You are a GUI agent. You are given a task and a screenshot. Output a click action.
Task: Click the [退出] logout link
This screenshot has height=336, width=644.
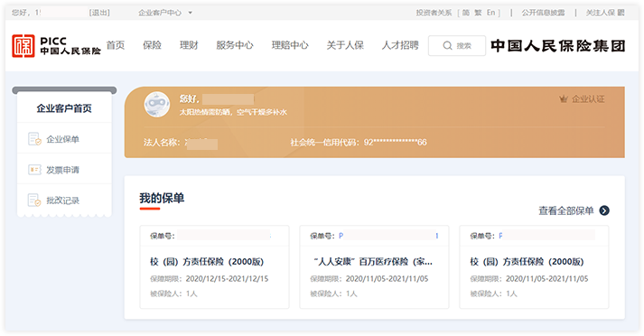(99, 13)
